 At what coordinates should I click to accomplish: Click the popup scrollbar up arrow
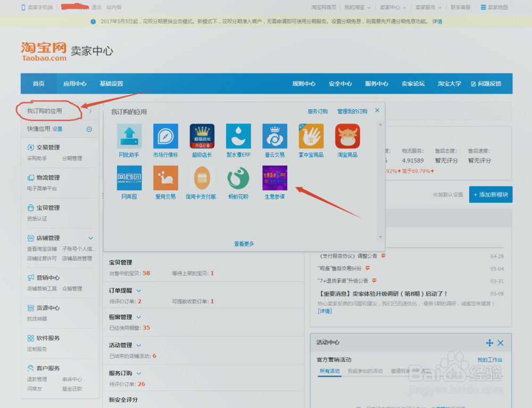[380, 125]
